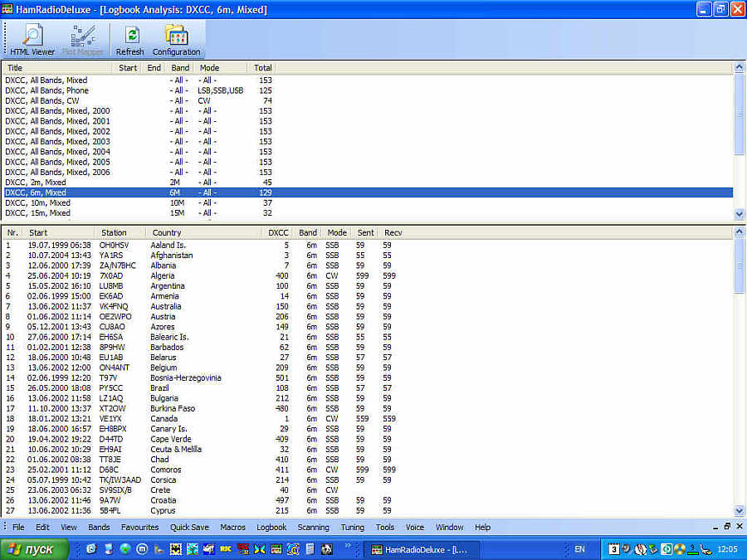Open the Windows Start (пуск) button
The width and height of the screenshot is (747, 560).
click(34, 549)
